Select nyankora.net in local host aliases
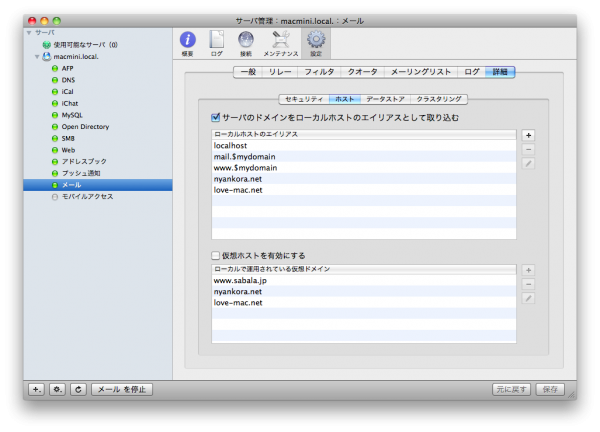This screenshot has width=600, height=432. coord(364,179)
